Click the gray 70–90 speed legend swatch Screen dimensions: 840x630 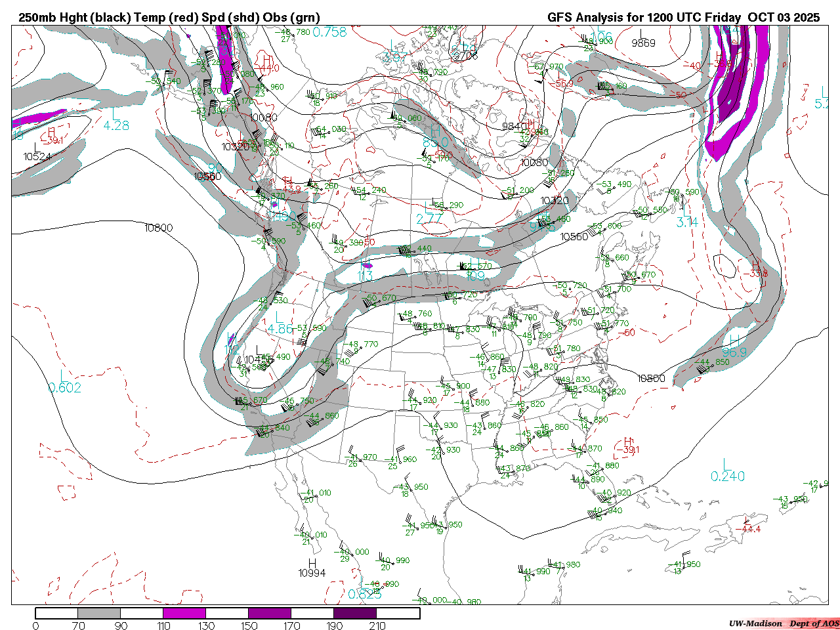tap(99, 614)
